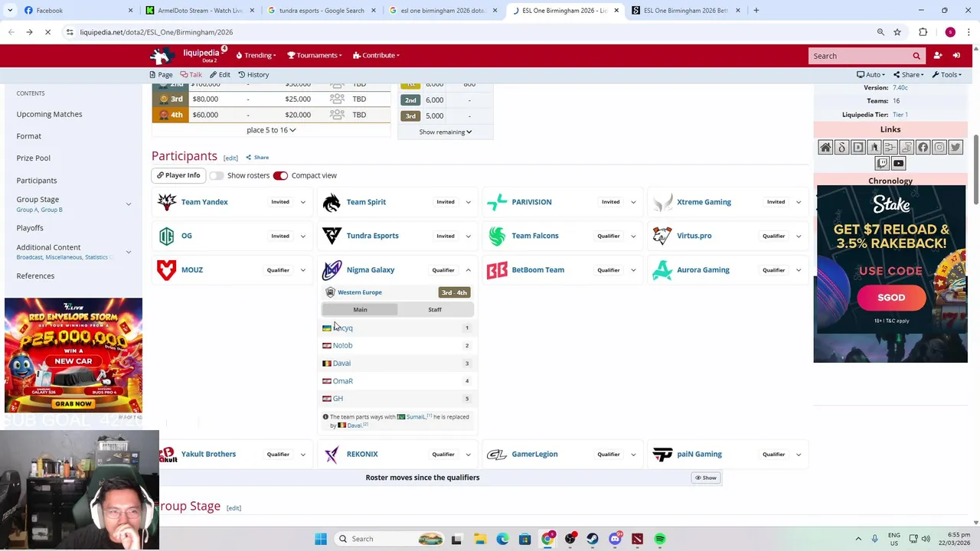Click the log in icon in header
The height and width of the screenshot is (551, 980).
956,55
